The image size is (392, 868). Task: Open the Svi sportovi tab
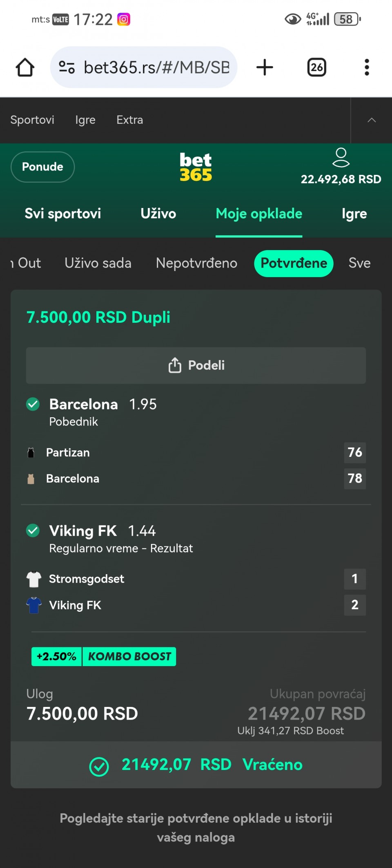coord(62,214)
